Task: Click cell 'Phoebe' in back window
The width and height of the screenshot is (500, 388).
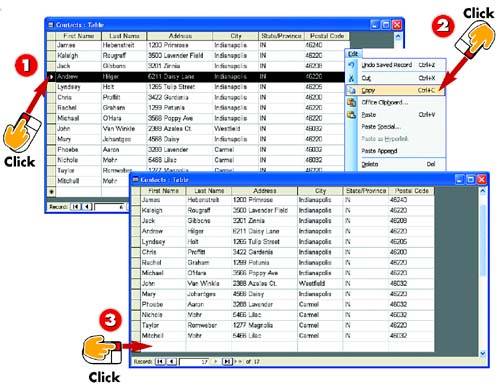Action: [79, 150]
